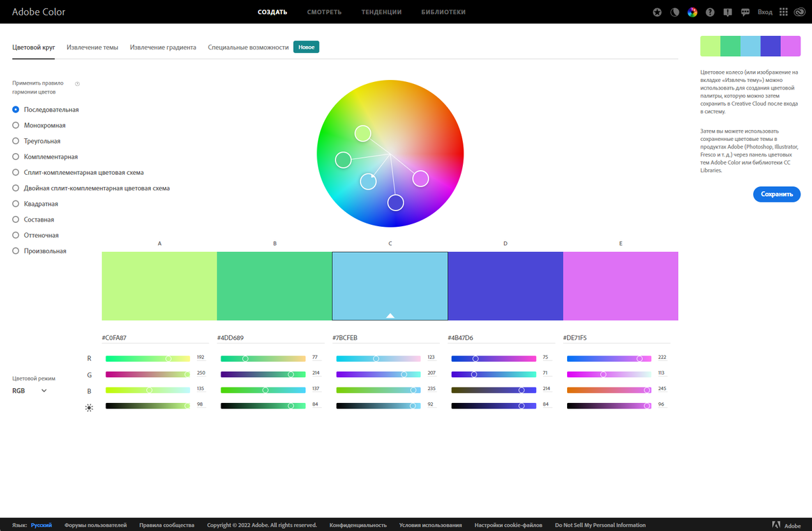Screen dimensions: 812x531
Task: Open Условия использования link
Action: coord(430,525)
